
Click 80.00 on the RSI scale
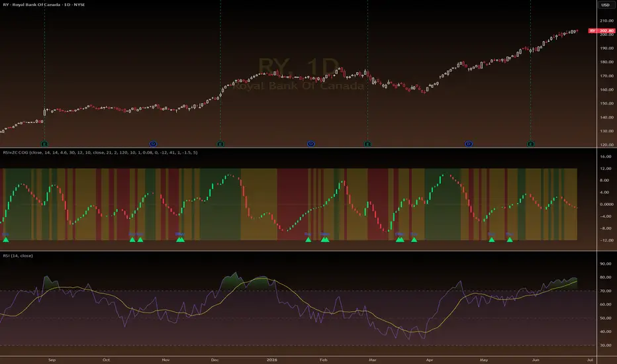click(x=606, y=277)
